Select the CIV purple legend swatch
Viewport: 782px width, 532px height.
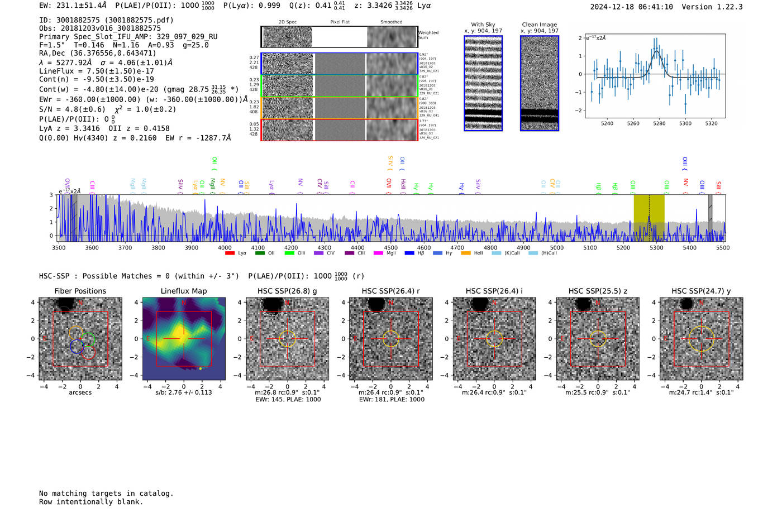(x=318, y=253)
